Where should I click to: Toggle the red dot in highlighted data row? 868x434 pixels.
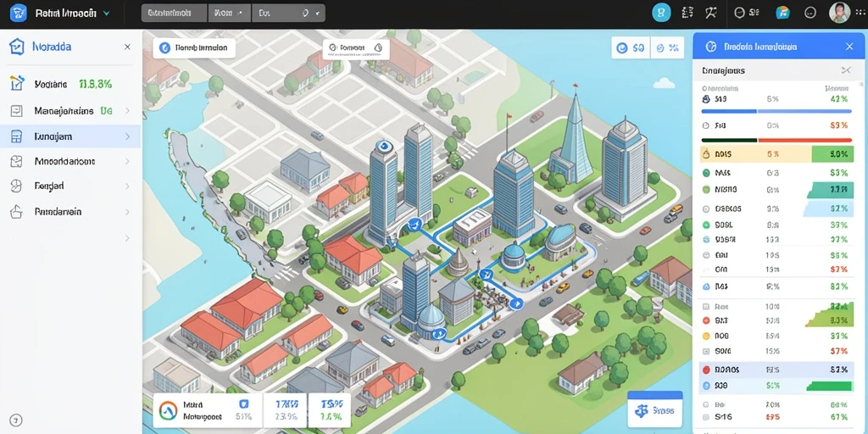[706, 370]
